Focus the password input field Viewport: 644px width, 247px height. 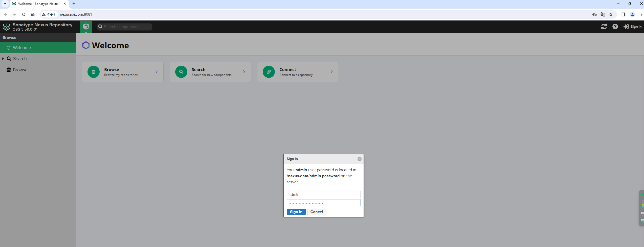[323, 203]
